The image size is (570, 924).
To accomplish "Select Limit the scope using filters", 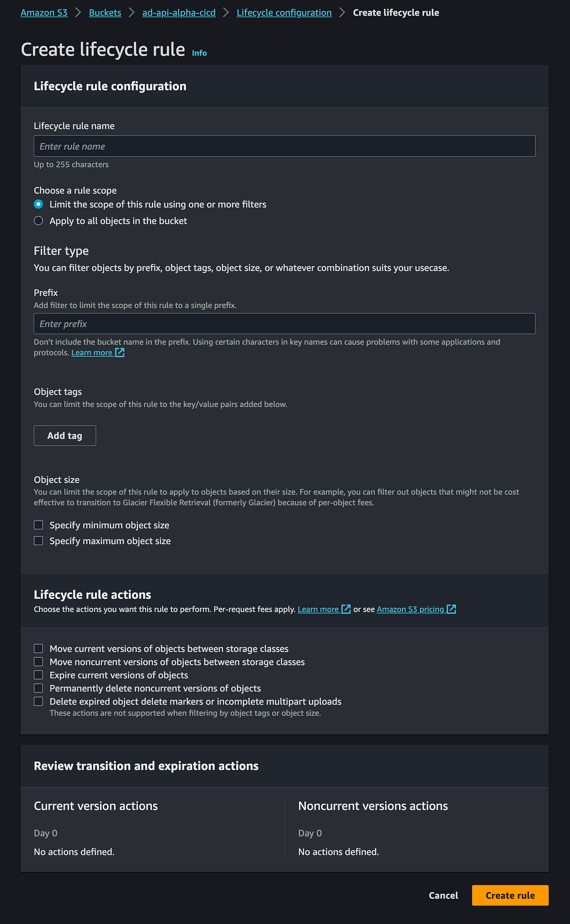I will click(38, 204).
